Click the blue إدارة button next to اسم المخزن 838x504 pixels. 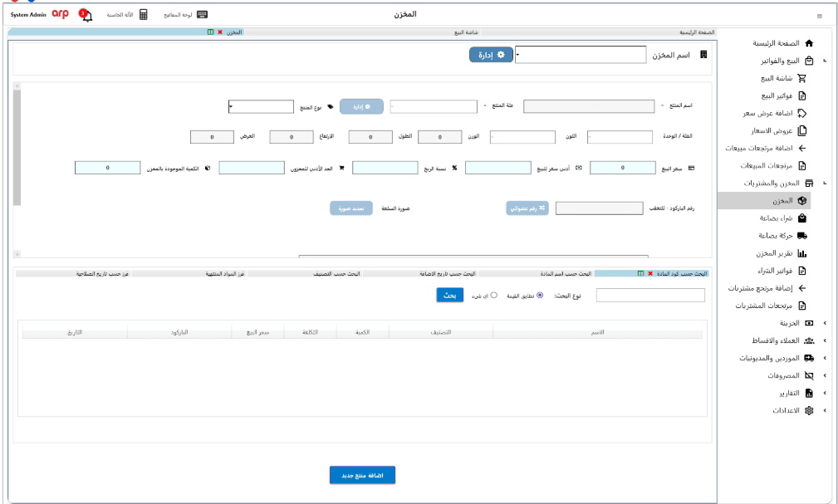click(491, 55)
